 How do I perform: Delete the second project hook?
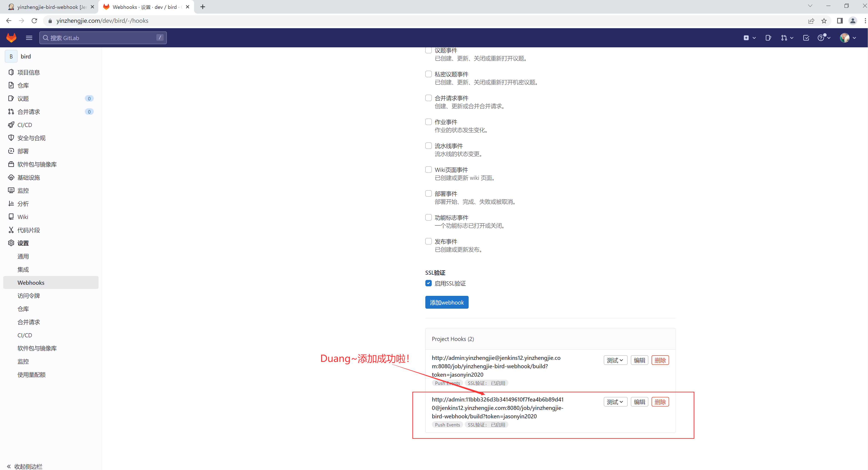click(660, 402)
